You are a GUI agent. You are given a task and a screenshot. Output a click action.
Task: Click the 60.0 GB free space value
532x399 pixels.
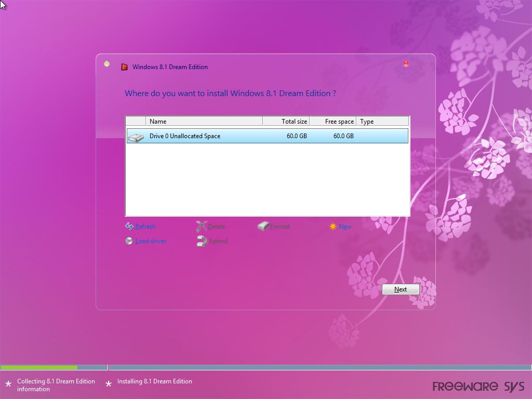tap(343, 136)
